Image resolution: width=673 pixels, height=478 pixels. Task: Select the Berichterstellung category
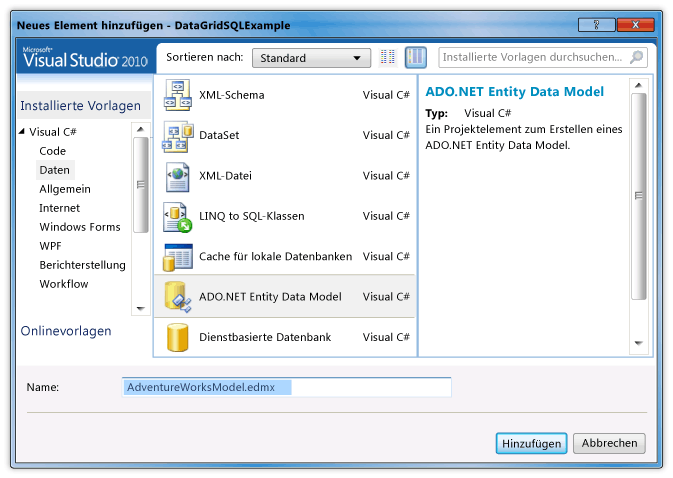pos(82,265)
